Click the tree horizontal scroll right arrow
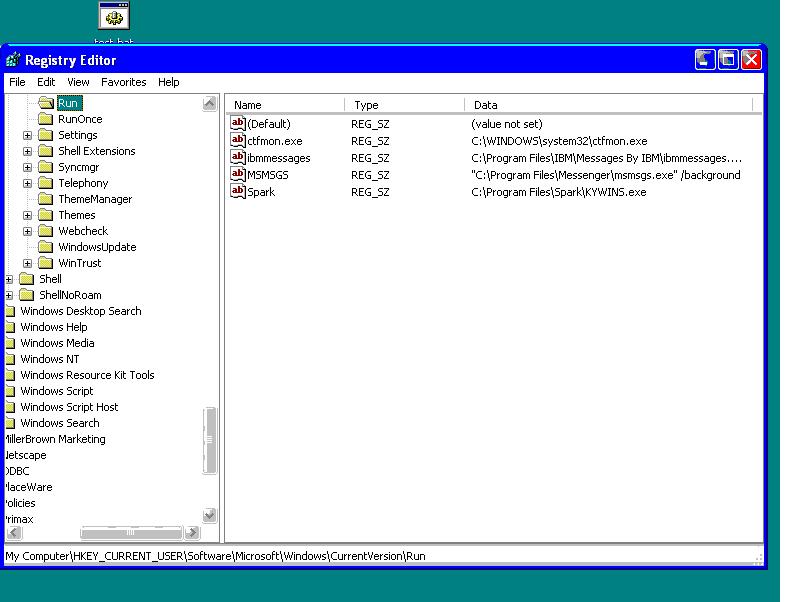Viewport: 800px width, 602px height. pos(192,533)
